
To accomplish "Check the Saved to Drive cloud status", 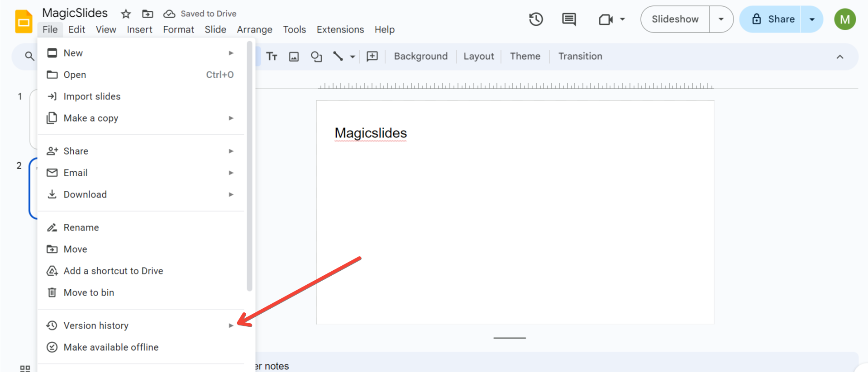I will (x=200, y=14).
